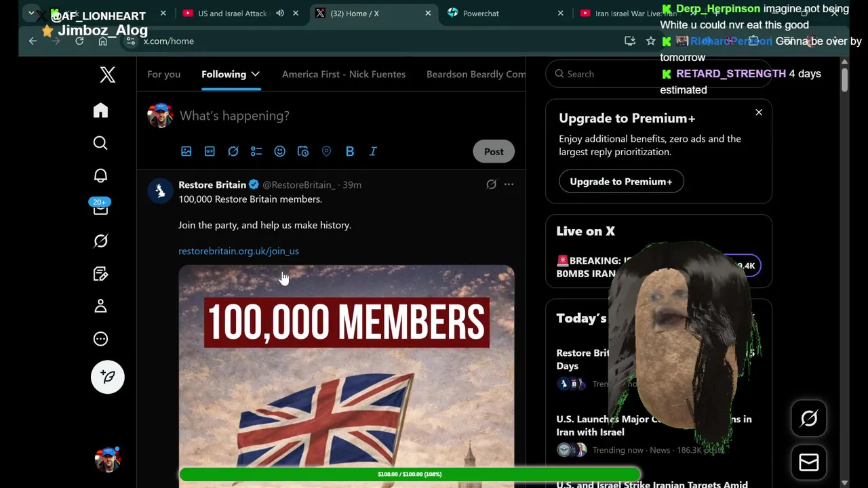This screenshot has width=868, height=488.
Task: Open America First - Nick Fuentes tab
Action: pos(344,74)
